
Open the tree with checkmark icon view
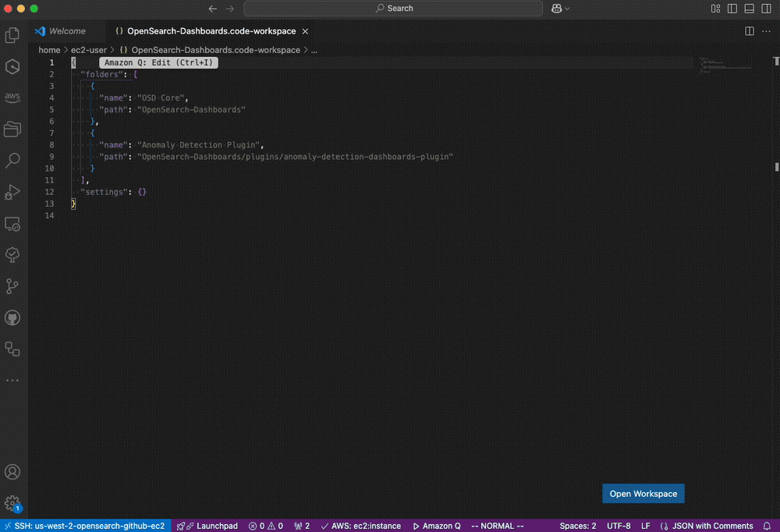click(12, 255)
